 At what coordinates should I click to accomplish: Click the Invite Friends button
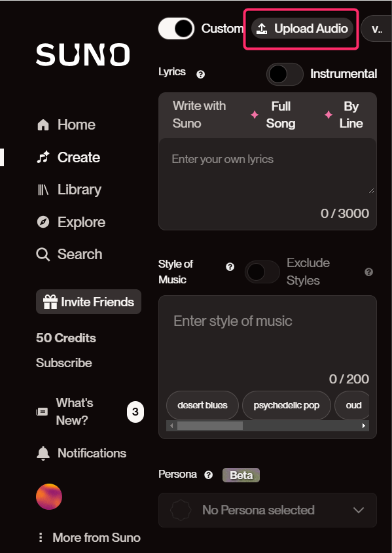click(x=88, y=302)
